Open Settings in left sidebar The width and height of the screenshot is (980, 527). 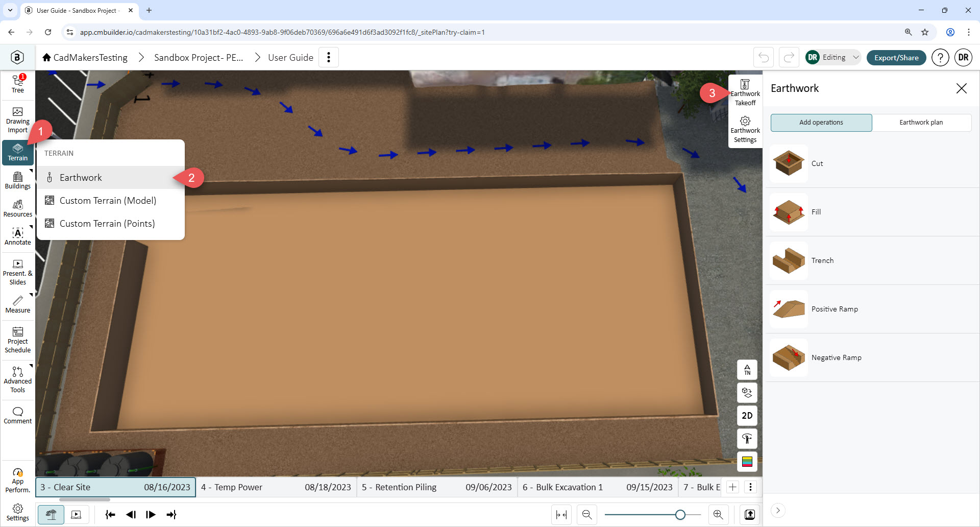click(x=18, y=513)
